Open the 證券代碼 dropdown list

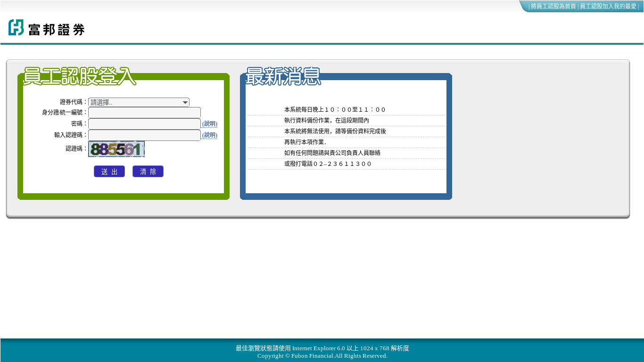coord(139,102)
